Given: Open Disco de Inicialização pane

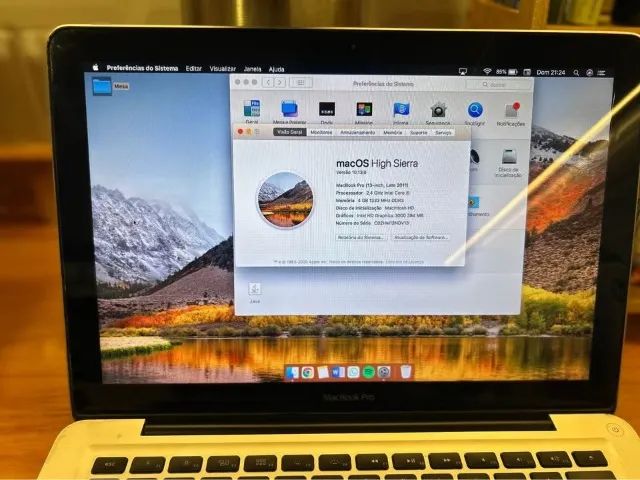Looking at the screenshot, I should tap(509, 163).
